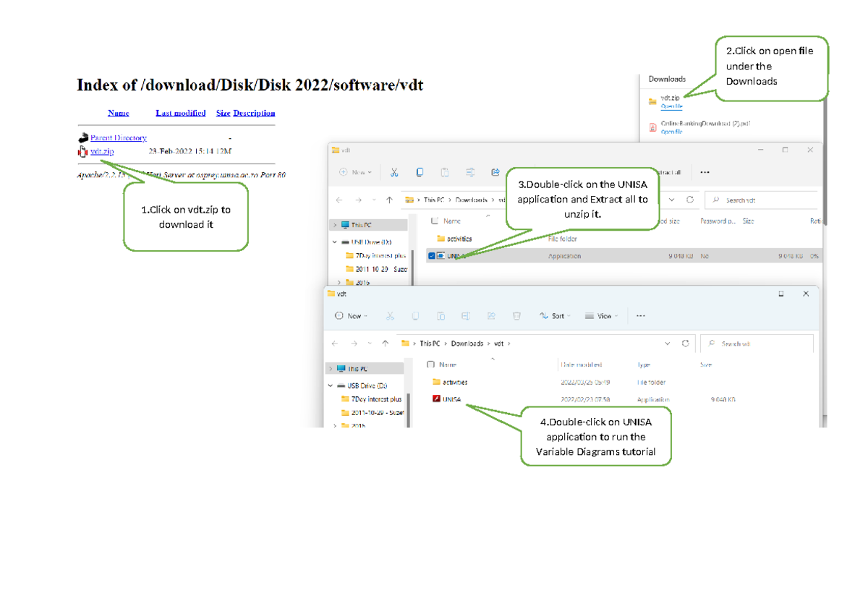Click the Search vdt field in the lower window
Viewport: 868px width, 614px height.
point(759,344)
